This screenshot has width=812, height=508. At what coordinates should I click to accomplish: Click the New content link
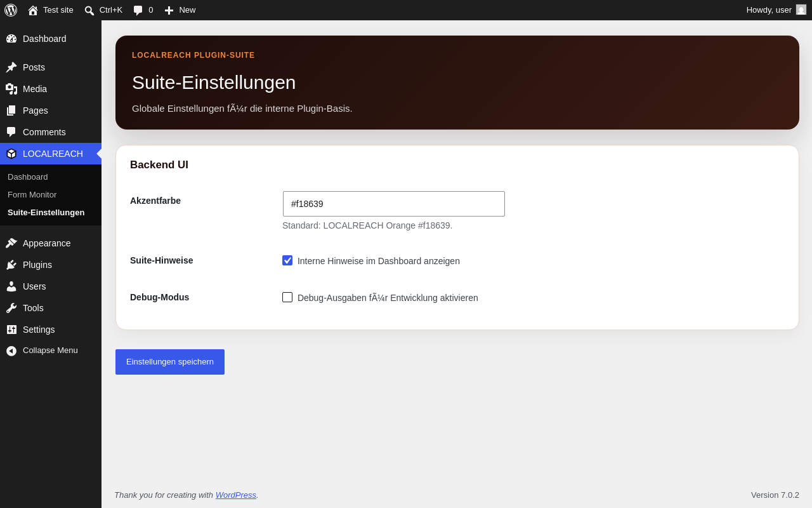coord(180,10)
